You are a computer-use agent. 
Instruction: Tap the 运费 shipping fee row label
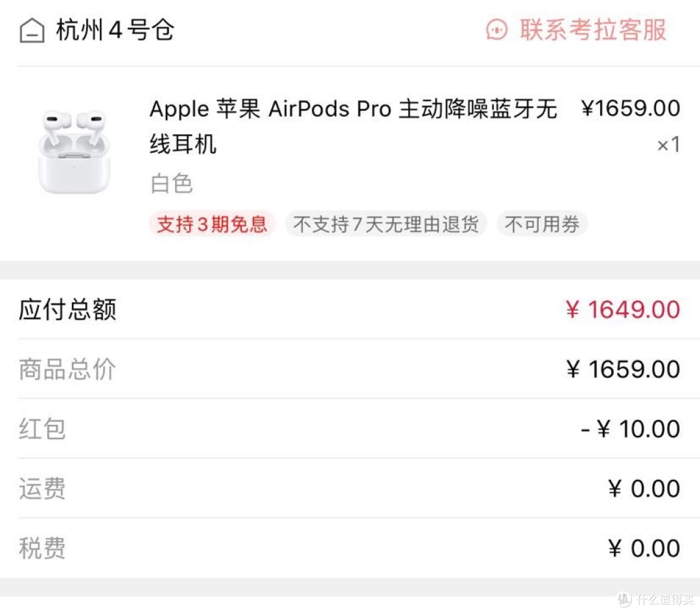click(42, 489)
